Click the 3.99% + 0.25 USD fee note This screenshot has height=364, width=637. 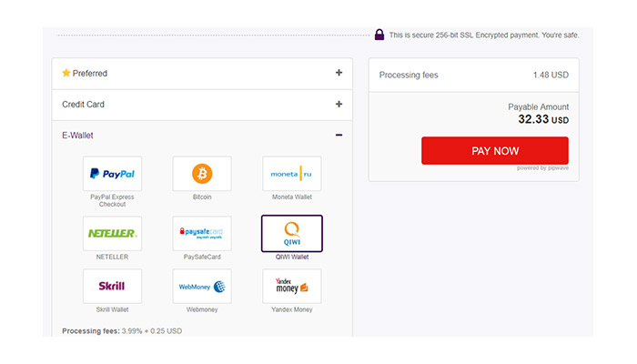pos(152,331)
